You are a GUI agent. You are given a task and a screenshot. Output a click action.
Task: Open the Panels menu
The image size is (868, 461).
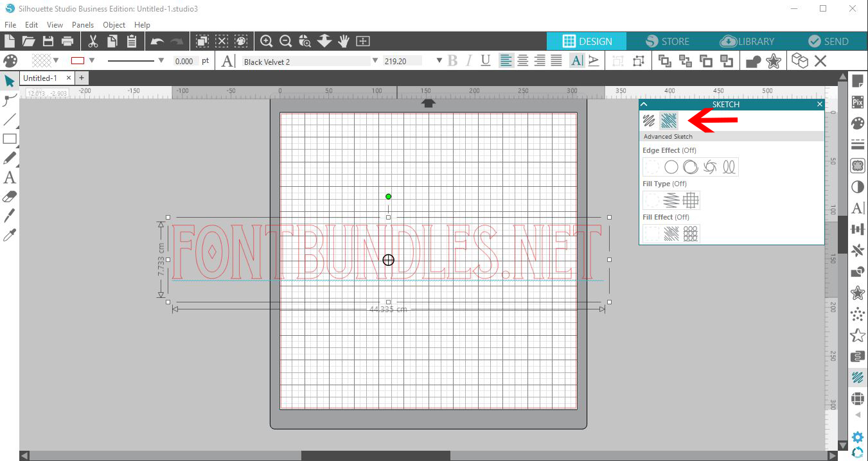point(83,25)
